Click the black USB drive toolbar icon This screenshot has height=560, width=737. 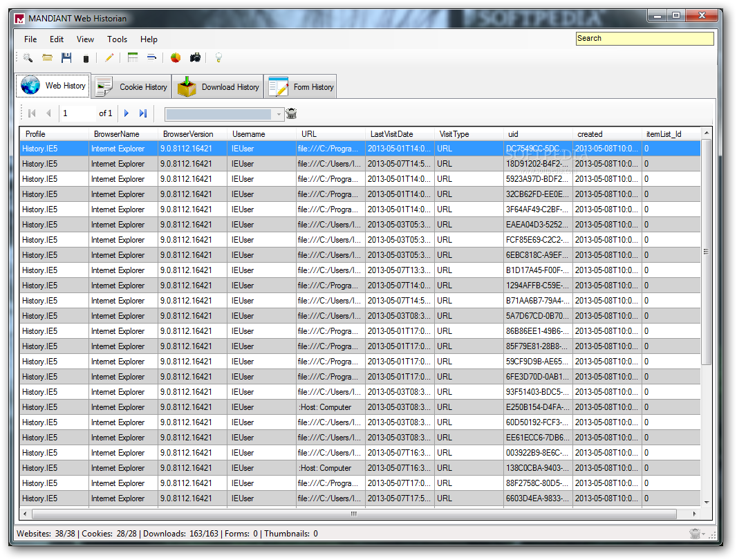(x=86, y=59)
